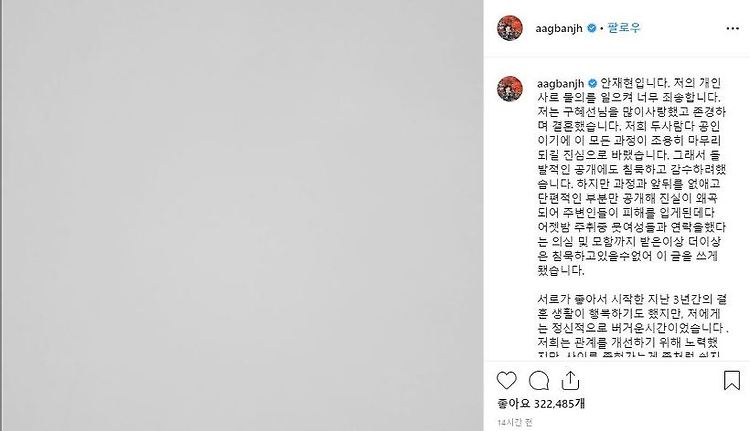The width and height of the screenshot is (750, 431).
Task: Click the caption line mentioning 구혜선님
Action: tap(631, 112)
